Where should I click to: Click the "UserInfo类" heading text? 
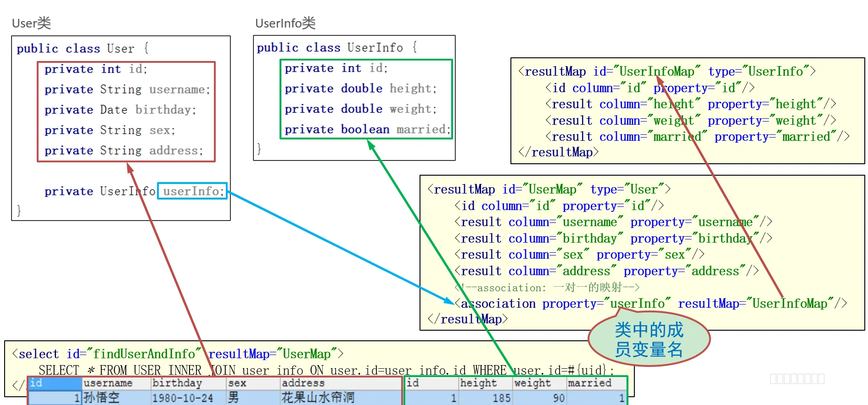285,23
